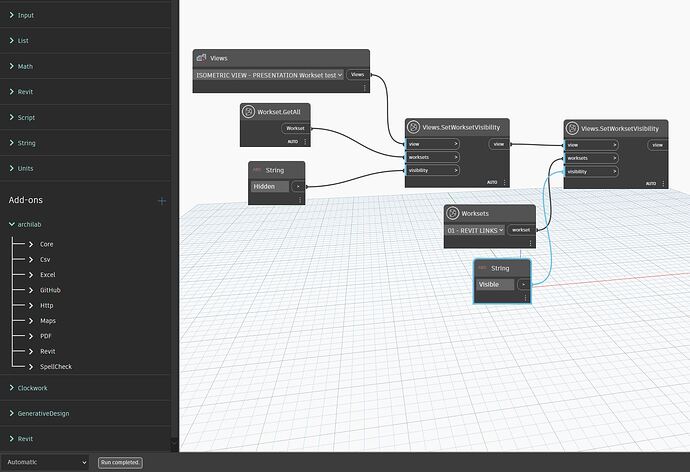Image resolution: width=690 pixels, height=472 pixels.
Task: Expand archilab GitHub subcategory
Action: 31,290
